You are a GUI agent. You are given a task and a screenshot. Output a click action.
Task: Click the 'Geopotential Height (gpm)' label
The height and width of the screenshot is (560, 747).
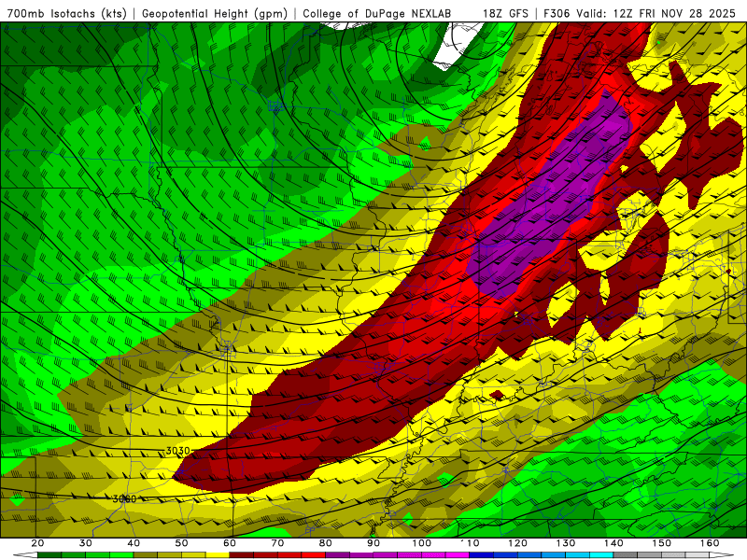point(215,14)
